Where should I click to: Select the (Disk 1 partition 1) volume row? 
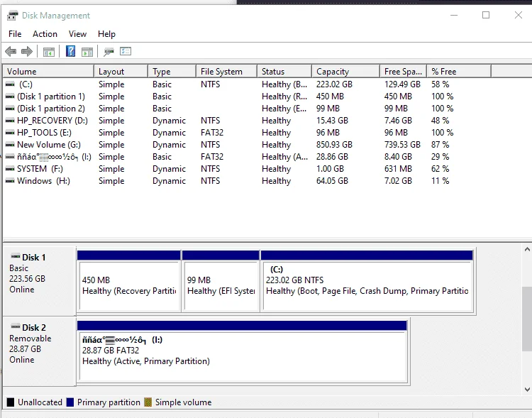coord(247,97)
